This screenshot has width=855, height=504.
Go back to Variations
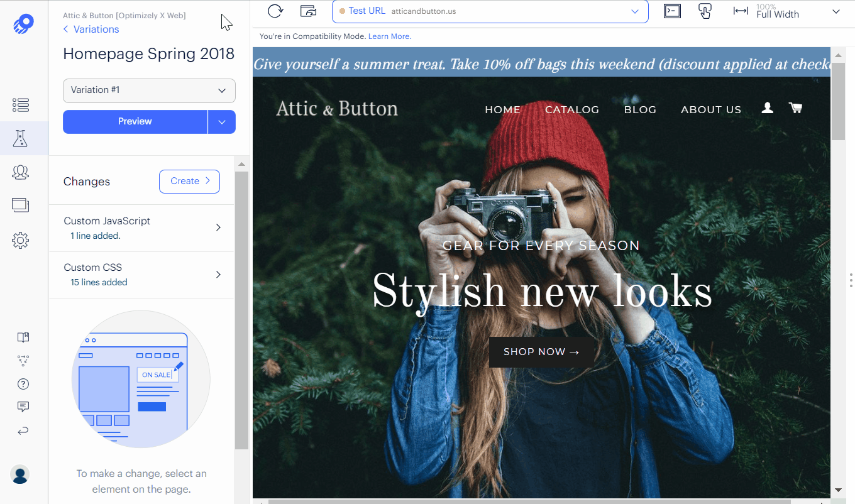91,29
